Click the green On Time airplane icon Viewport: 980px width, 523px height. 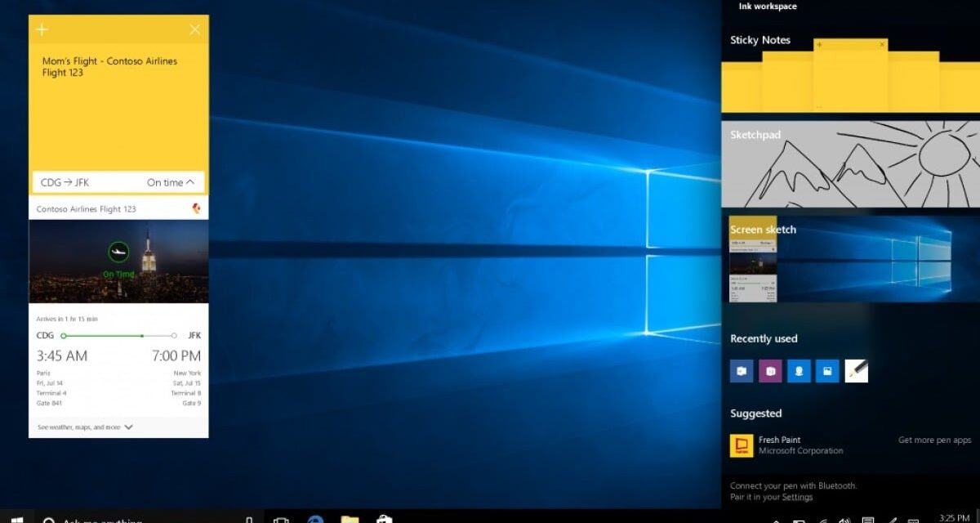(x=119, y=252)
